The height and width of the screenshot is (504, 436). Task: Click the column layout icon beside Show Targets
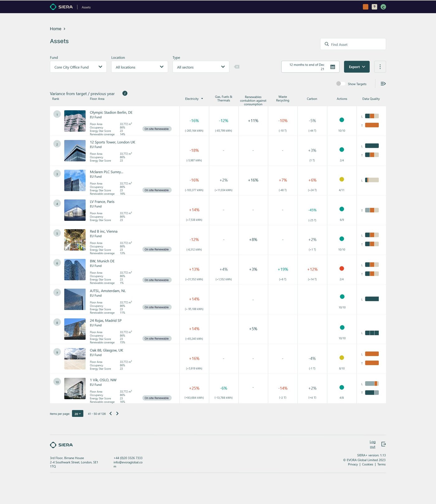point(383,84)
